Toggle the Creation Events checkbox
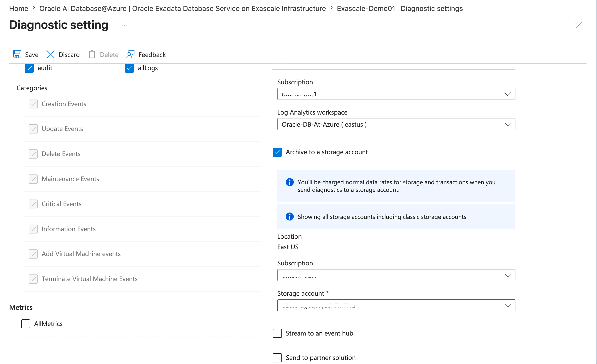Image resolution: width=597 pixels, height=364 pixels. point(33,104)
